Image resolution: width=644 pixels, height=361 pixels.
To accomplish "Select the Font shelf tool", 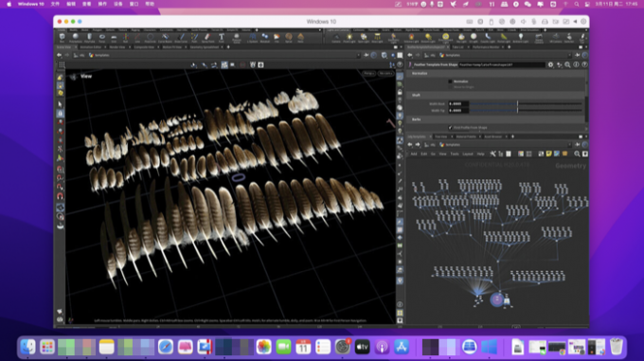I will [x=222, y=37].
